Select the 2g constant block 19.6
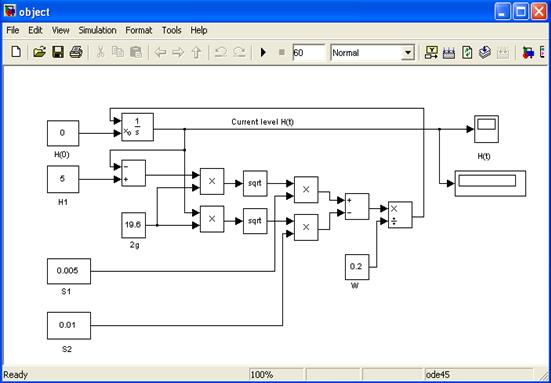Image resolution: width=551 pixels, height=383 pixels. 134,225
